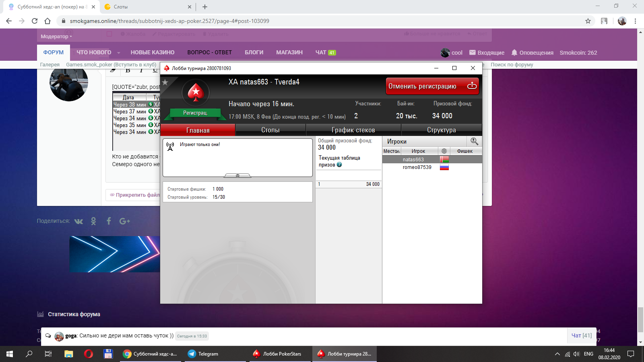Share via Google Plus icon

pyautogui.click(x=125, y=221)
